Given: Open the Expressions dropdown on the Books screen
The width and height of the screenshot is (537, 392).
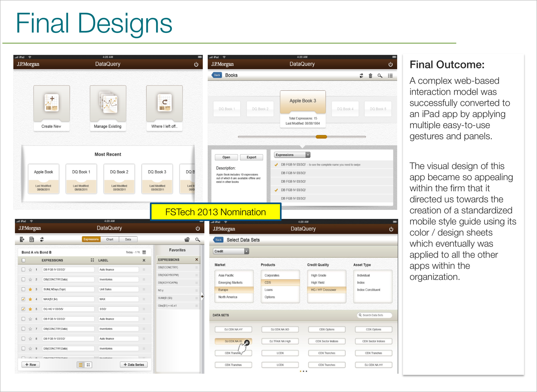Looking at the screenshot, I should pos(292,155).
